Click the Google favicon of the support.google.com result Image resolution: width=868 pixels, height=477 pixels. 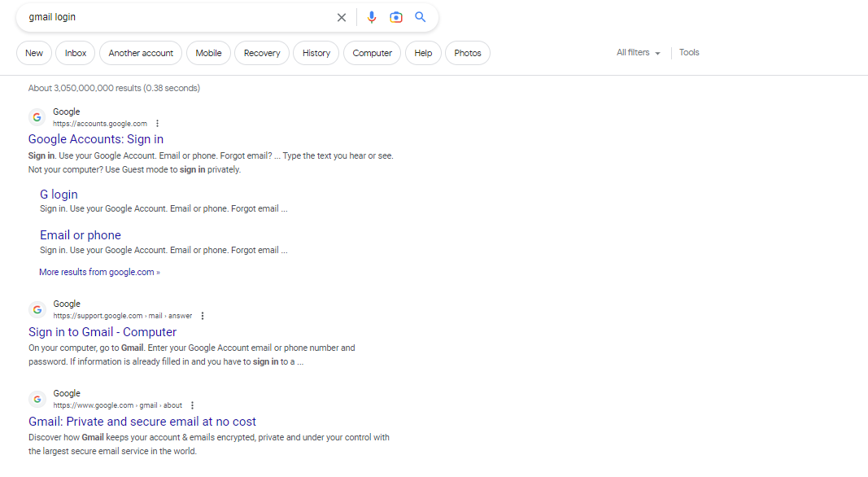37,309
